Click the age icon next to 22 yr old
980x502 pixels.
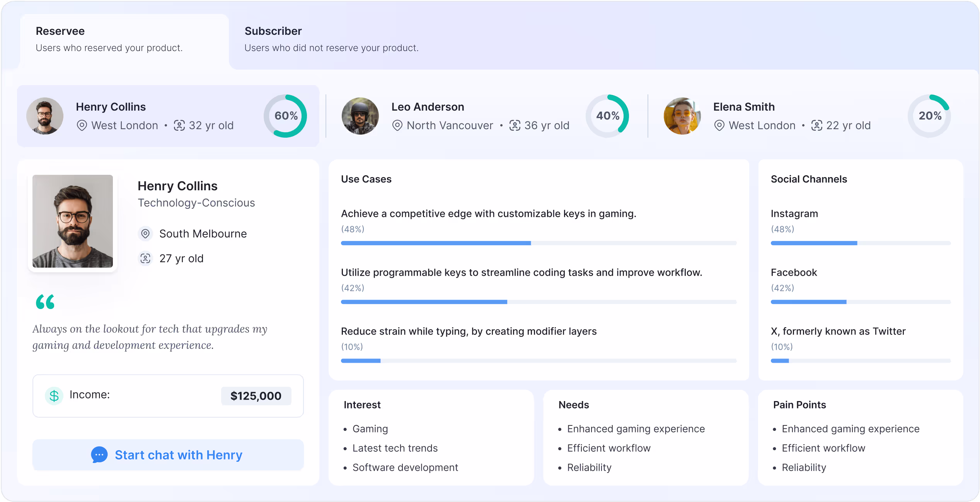(x=816, y=125)
